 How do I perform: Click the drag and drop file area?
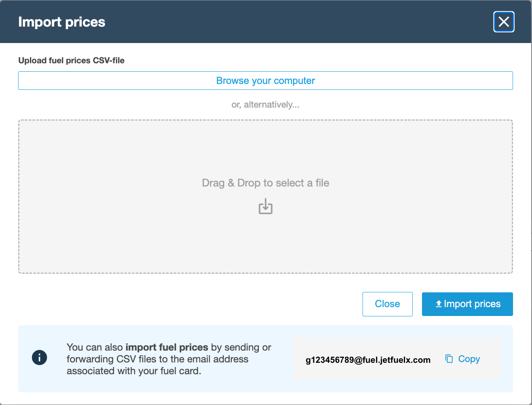pyautogui.click(x=266, y=197)
